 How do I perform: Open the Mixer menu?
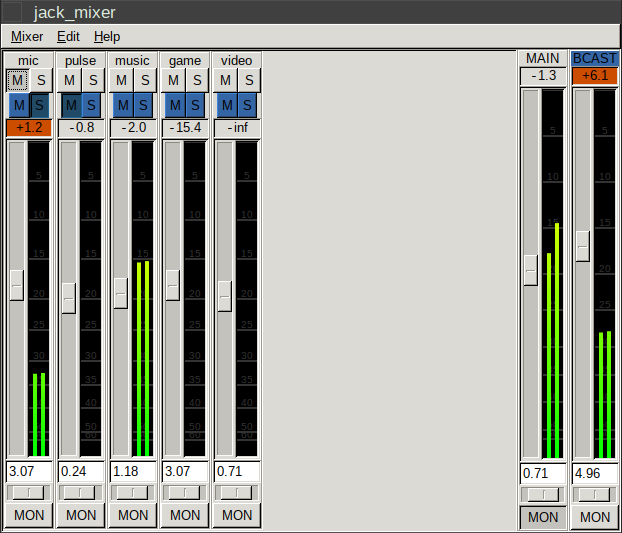point(27,36)
